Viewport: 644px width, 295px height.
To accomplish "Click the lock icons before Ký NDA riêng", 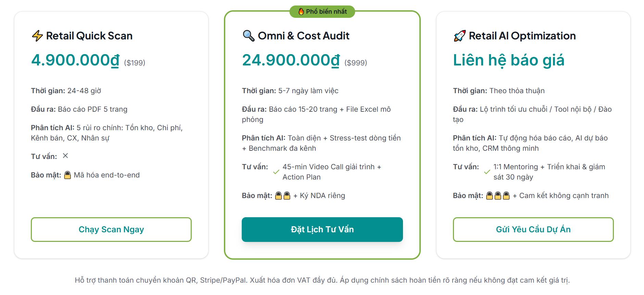I will tap(283, 196).
